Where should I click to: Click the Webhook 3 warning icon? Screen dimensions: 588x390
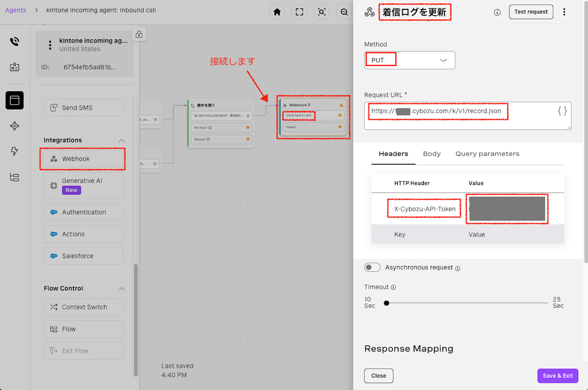342,105
